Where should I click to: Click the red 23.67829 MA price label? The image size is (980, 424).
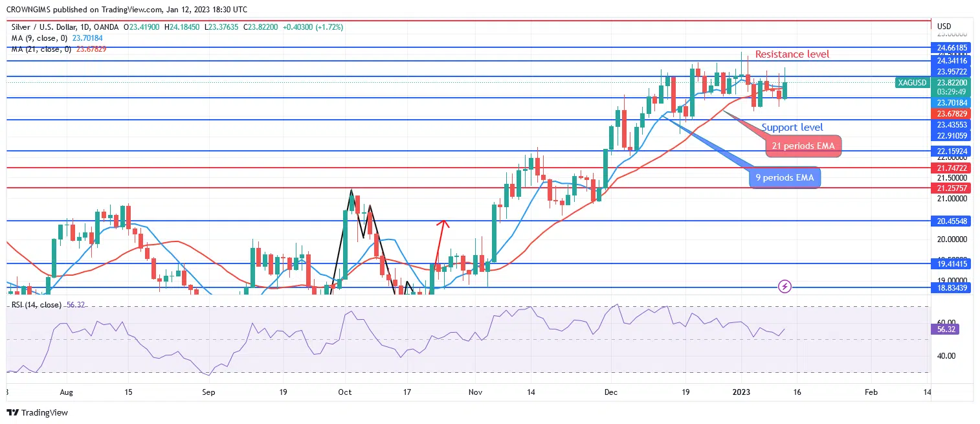click(952, 113)
